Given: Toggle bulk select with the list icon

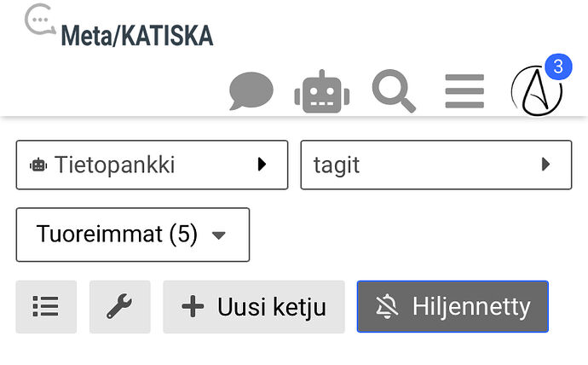Looking at the screenshot, I should click(x=46, y=307).
